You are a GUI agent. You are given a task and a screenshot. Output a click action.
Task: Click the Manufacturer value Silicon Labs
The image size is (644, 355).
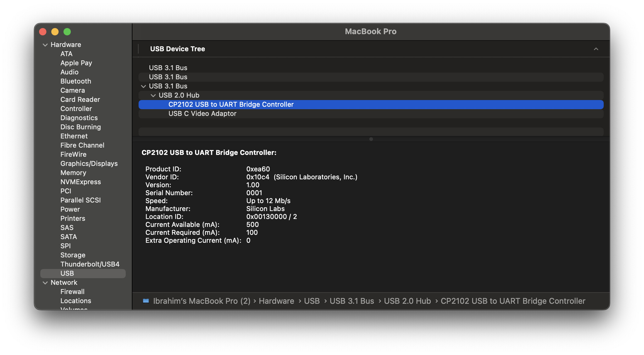(x=265, y=209)
